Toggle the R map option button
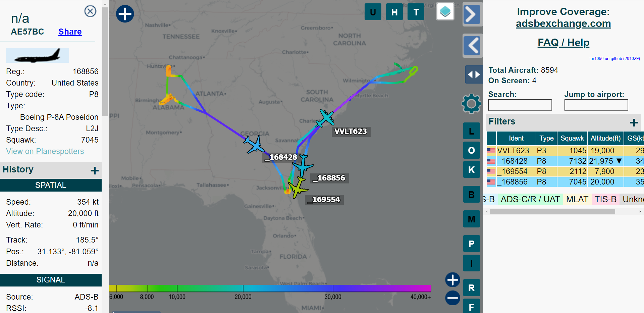Image resolution: width=644 pixels, height=313 pixels. (x=471, y=288)
